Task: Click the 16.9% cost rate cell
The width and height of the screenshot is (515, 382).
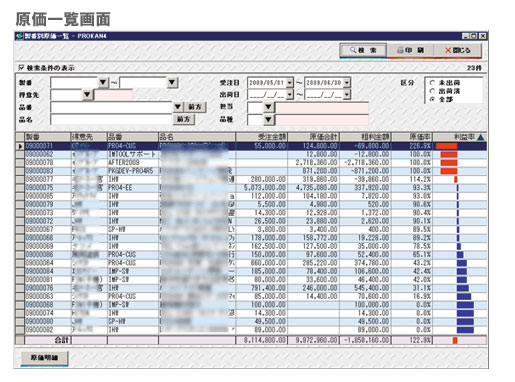Action: pyautogui.click(x=412, y=296)
